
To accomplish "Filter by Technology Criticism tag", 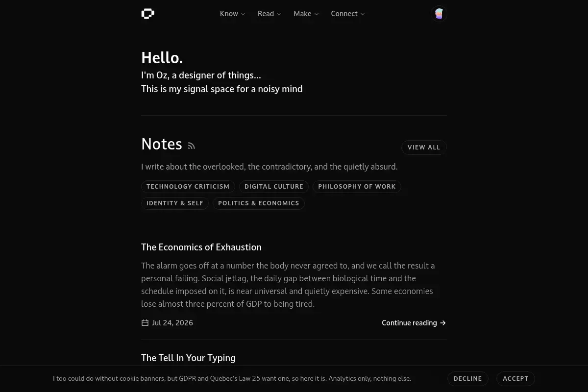I will click(x=188, y=186).
